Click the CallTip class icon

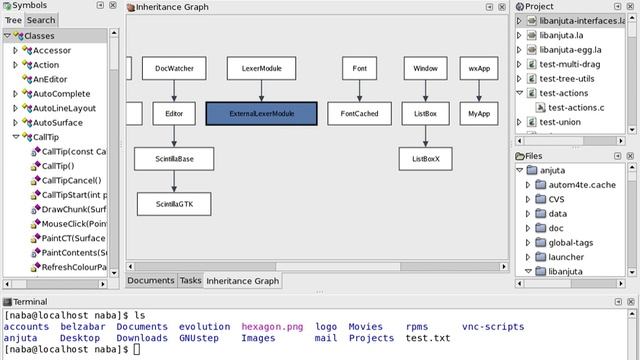tap(27, 137)
